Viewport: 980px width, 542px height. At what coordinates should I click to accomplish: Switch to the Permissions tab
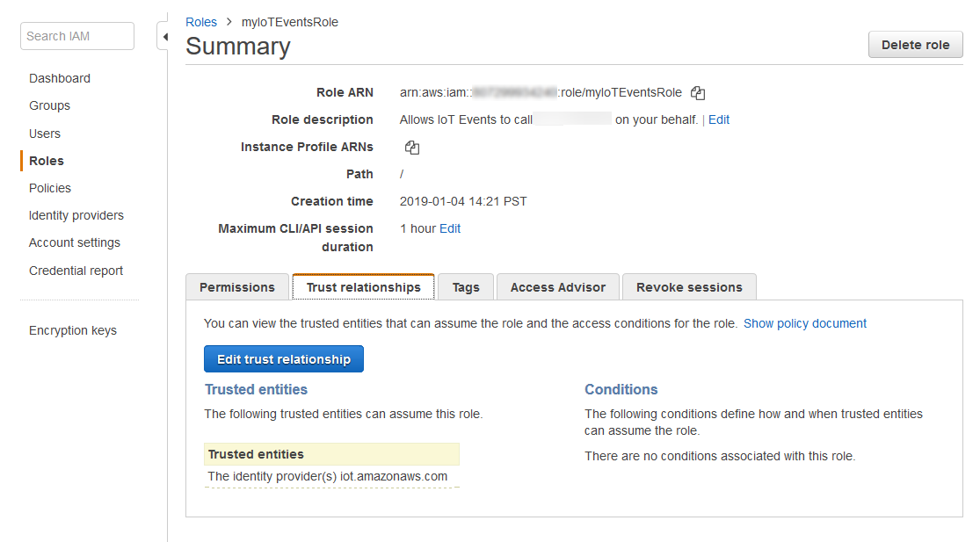(236, 286)
